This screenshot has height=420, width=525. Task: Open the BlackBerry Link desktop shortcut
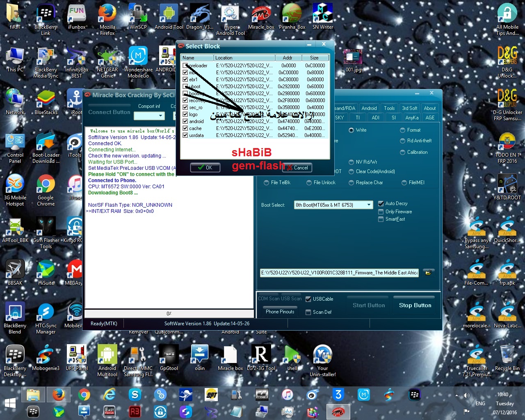[46, 20]
